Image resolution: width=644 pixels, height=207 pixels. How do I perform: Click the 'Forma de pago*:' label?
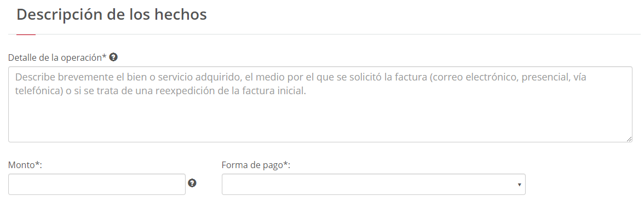pyautogui.click(x=256, y=165)
